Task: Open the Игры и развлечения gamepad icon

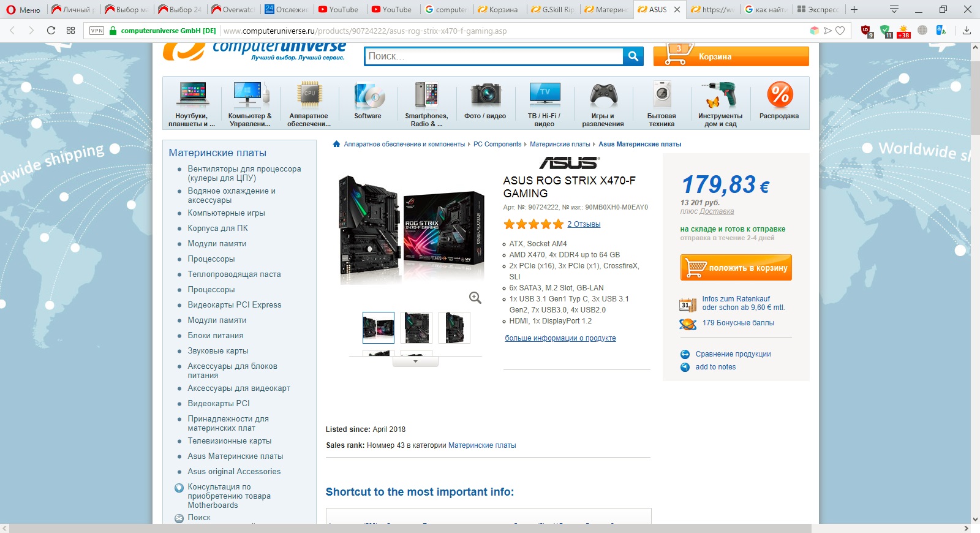Action: (x=603, y=103)
